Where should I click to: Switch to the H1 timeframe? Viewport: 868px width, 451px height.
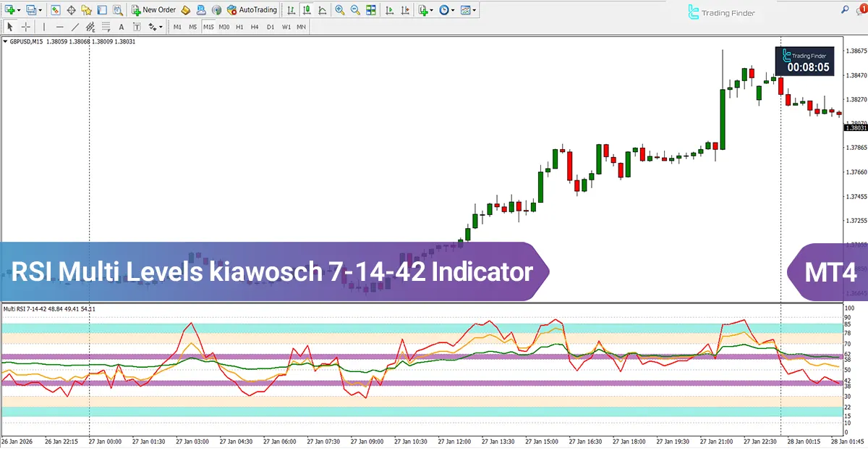pyautogui.click(x=241, y=26)
